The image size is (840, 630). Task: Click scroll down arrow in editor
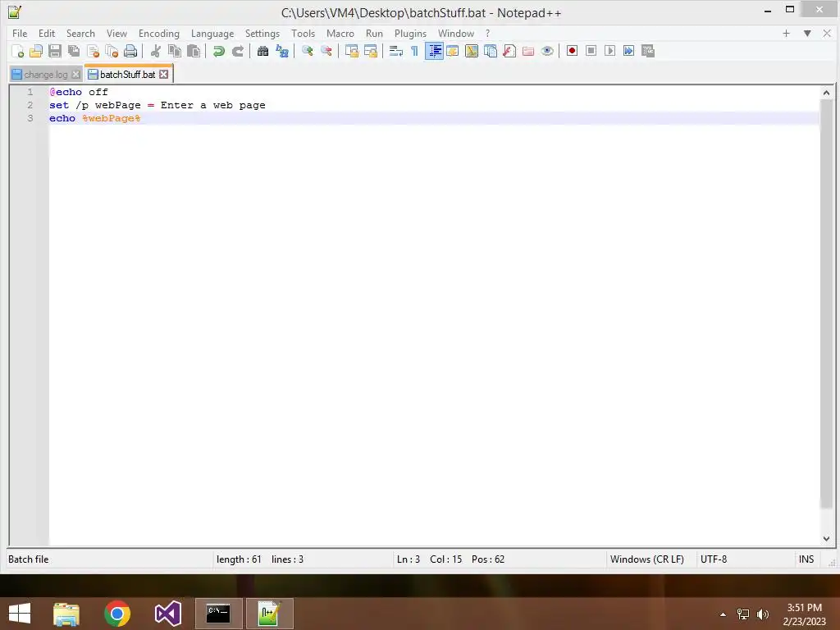tap(826, 538)
